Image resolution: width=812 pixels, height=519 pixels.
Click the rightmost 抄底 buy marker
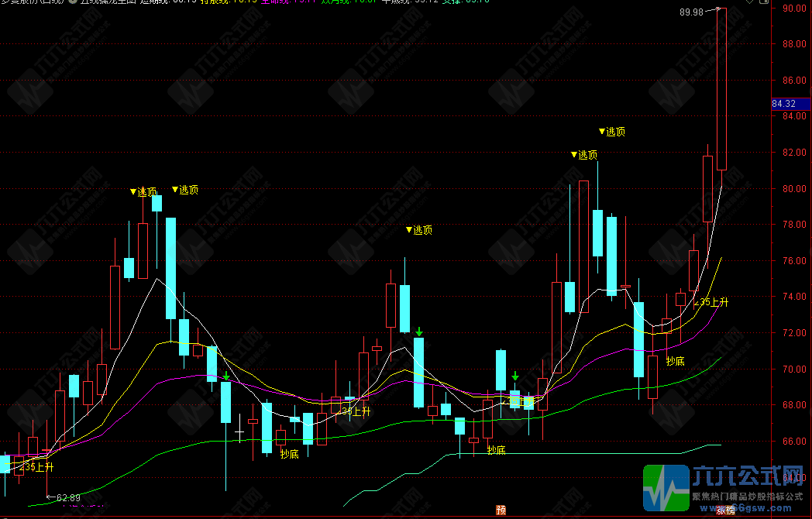pyautogui.click(x=676, y=361)
